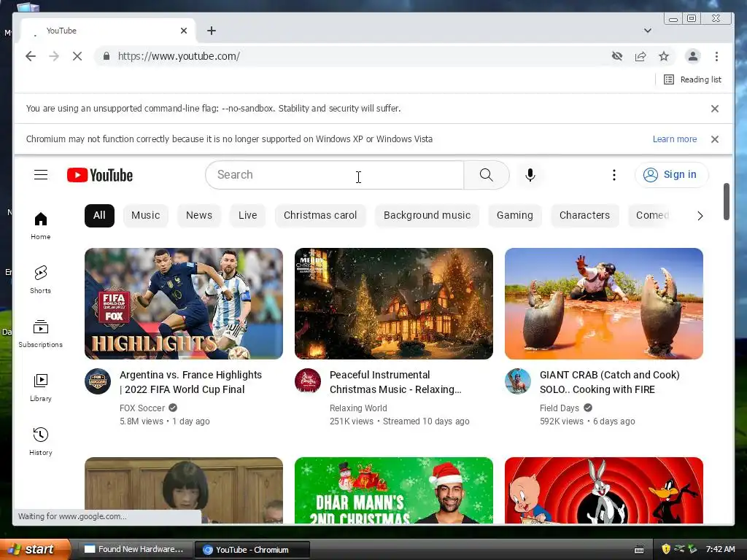Open the FOX Soccer channel name
The width and height of the screenshot is (747, 560).
pos(142,408)
